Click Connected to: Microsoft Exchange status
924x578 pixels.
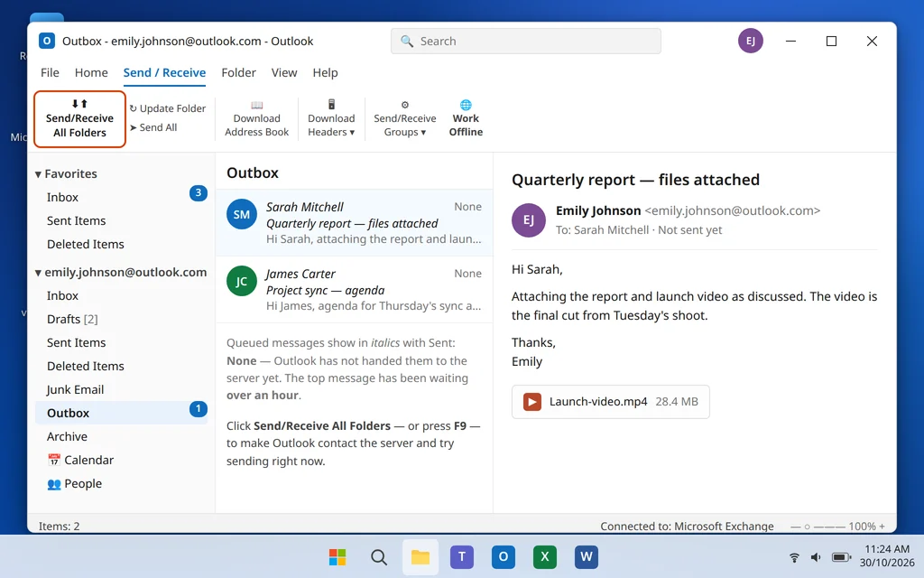click(x=687, y=527)
